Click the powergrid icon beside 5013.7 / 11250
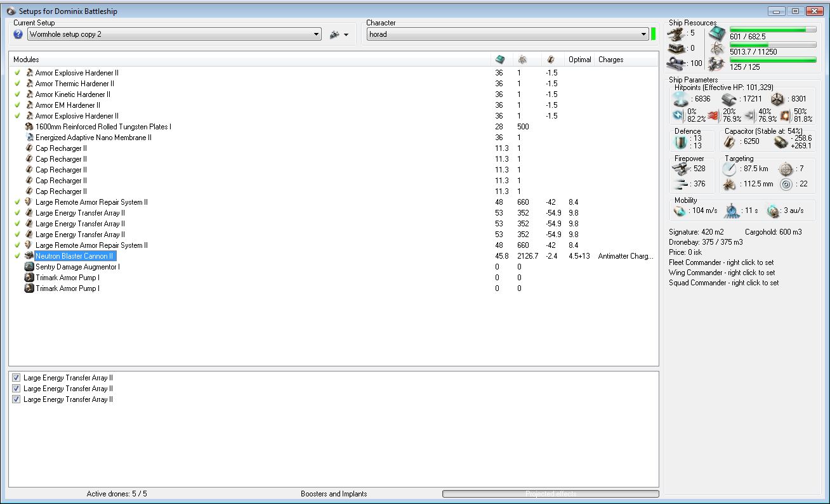The width and height of the screenshot is (830, 504). pyautogui.click(x=717, y=49)
